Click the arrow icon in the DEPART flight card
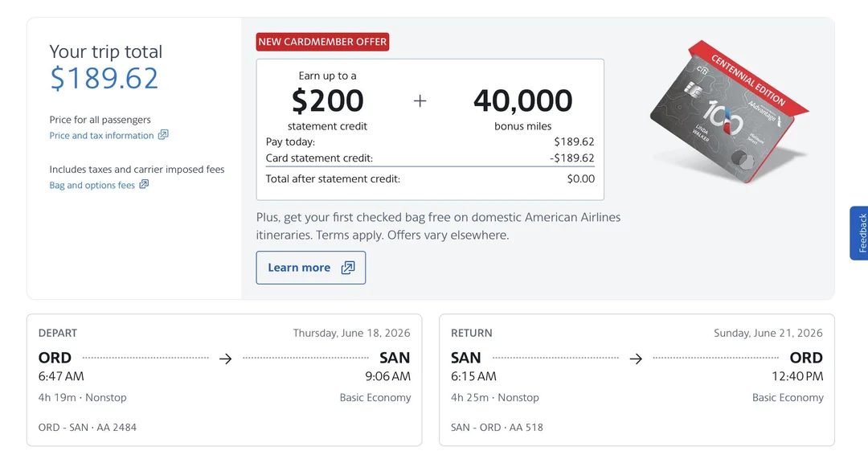 pyautogui.click(x=226, y=359)
